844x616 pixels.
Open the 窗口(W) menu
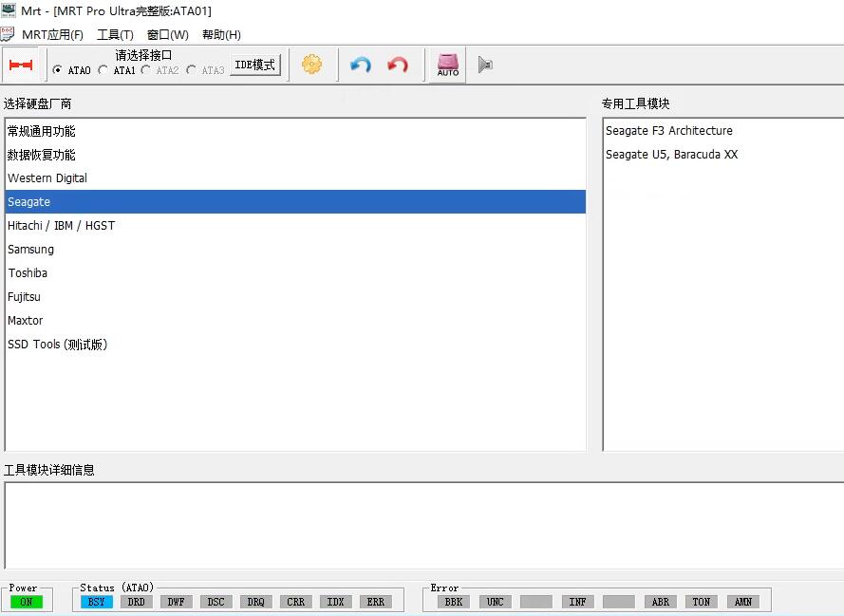(168, 35)
